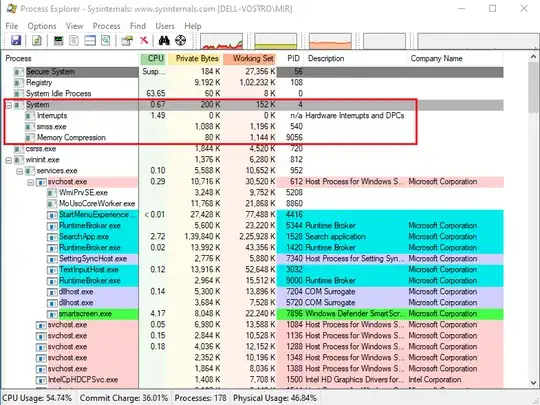Image resolution: width=540 pixels, height=405 pixels.
Task: Click the Refresh Now toolbar icon
Action: 37,41
